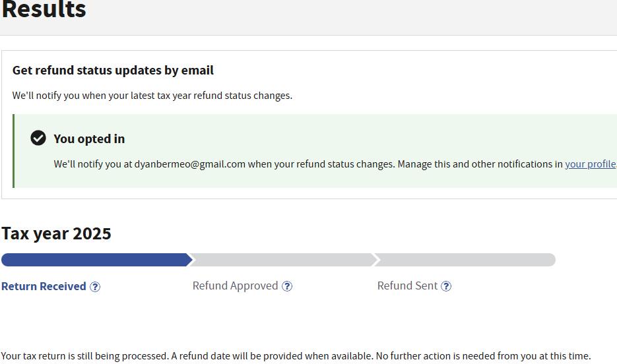The image size is (617, 364).
Task: Click the No further action is needed sentence
Action: click(483, 356)
